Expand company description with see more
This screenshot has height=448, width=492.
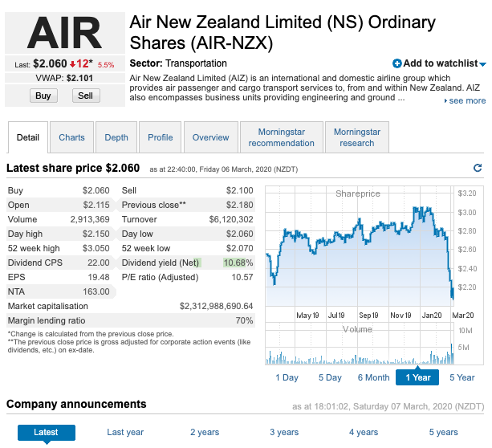point(466,101)
